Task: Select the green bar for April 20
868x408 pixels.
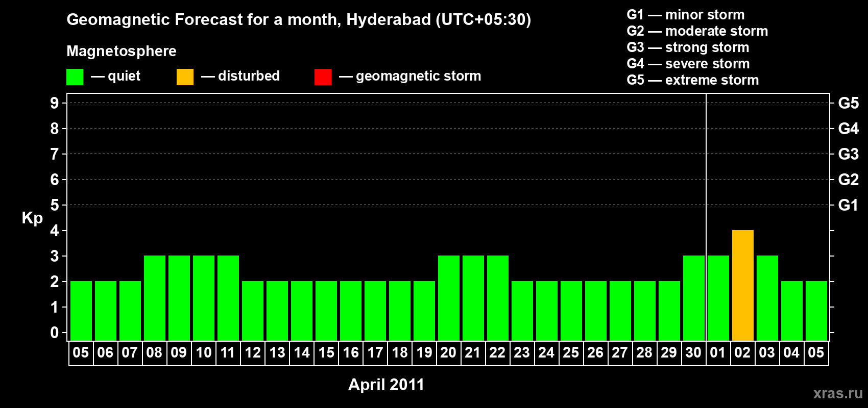Action: [449, 298]
